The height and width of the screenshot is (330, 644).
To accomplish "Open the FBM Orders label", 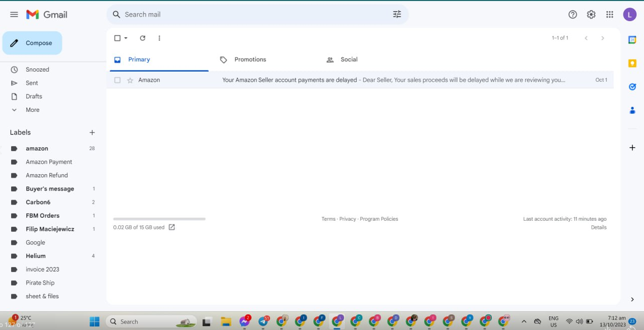I will pos(42,216).
